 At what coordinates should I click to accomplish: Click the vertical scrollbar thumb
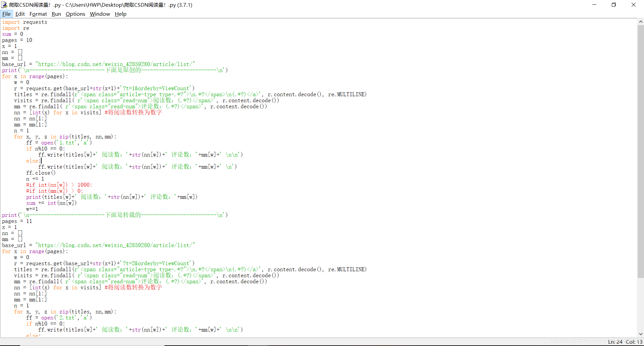click(x=641, y=152)
